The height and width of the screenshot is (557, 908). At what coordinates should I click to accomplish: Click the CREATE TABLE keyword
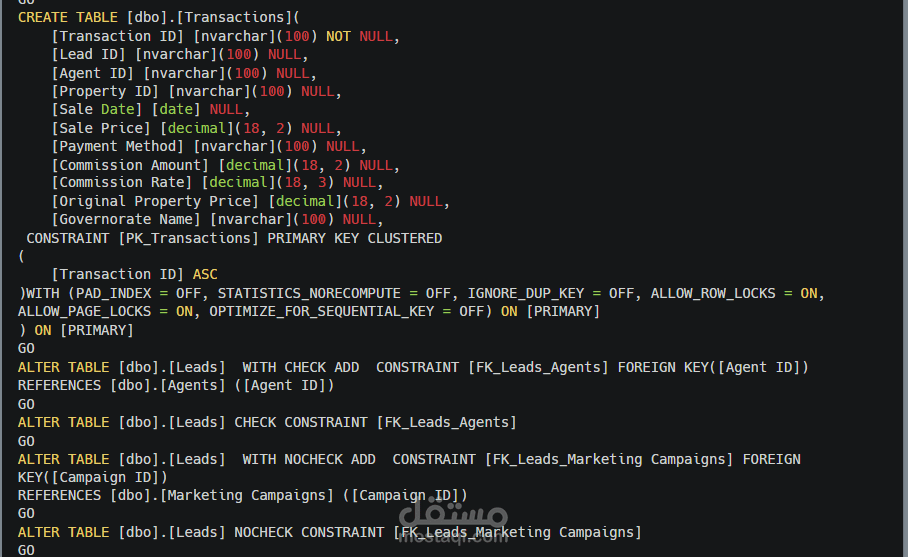(68, 17)
